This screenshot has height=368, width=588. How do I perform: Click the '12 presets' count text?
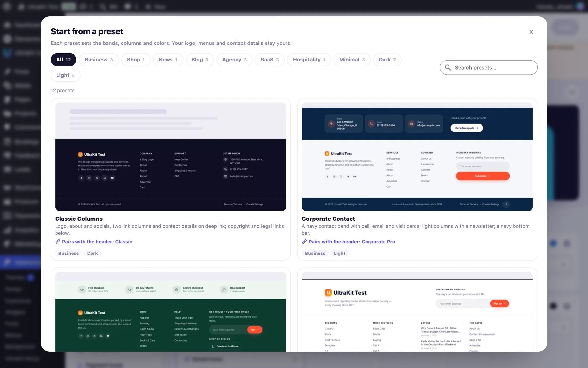click(x=62, y=90)
